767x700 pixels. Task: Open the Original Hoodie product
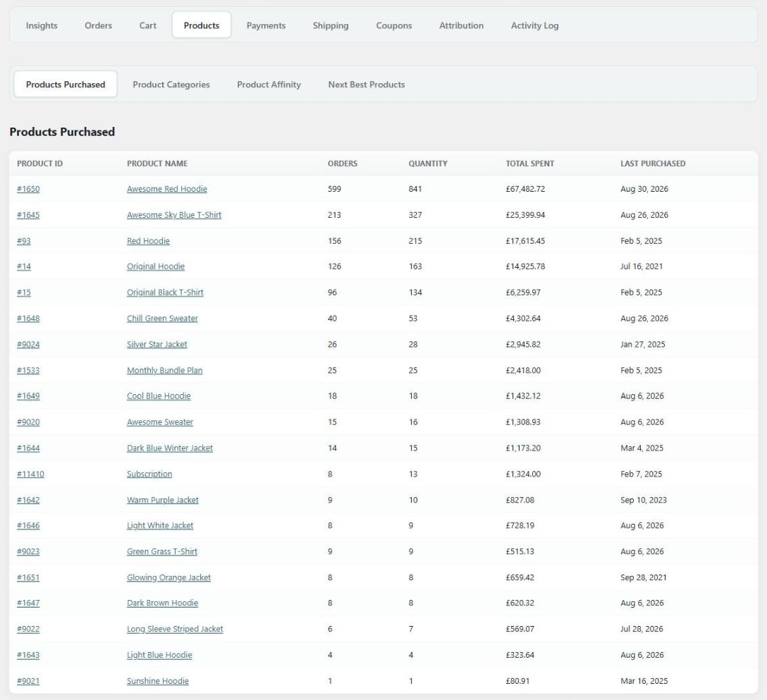156,266
